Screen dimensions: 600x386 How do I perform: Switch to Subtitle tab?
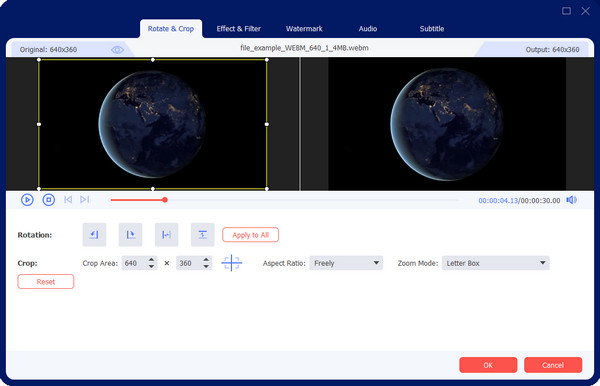(432, 29)
